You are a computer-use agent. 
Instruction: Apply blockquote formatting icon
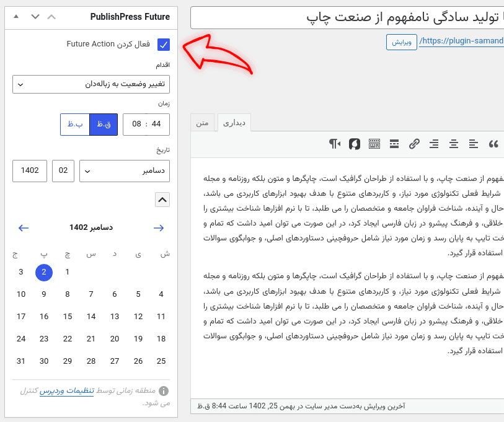(x=493, y=144)
